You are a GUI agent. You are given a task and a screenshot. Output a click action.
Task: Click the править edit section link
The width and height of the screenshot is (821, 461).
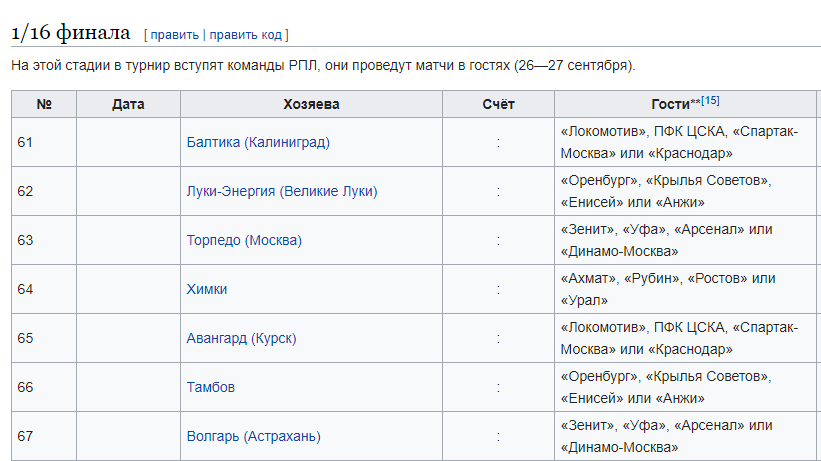[174, 35]
